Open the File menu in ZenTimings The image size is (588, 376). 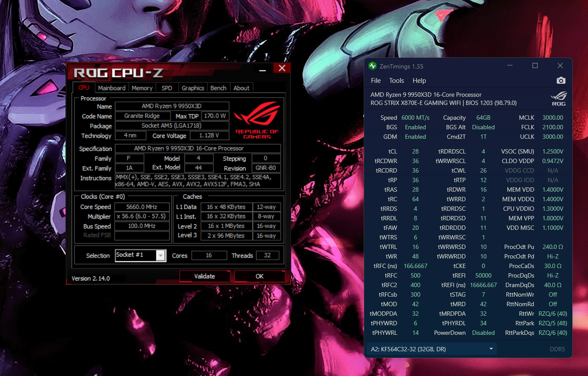click(x=376, y=81)
